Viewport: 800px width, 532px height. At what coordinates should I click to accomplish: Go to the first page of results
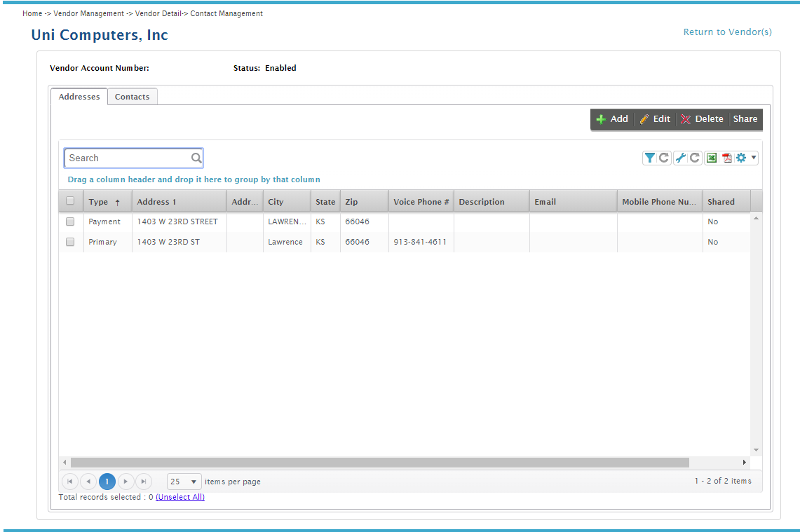(70, 482)
